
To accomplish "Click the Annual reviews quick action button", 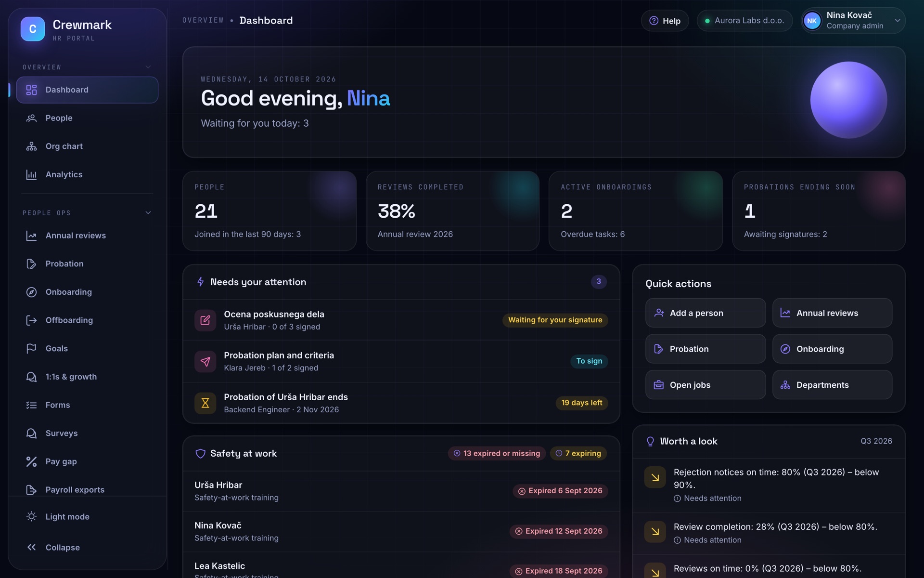I will click(x=832, y=313).
